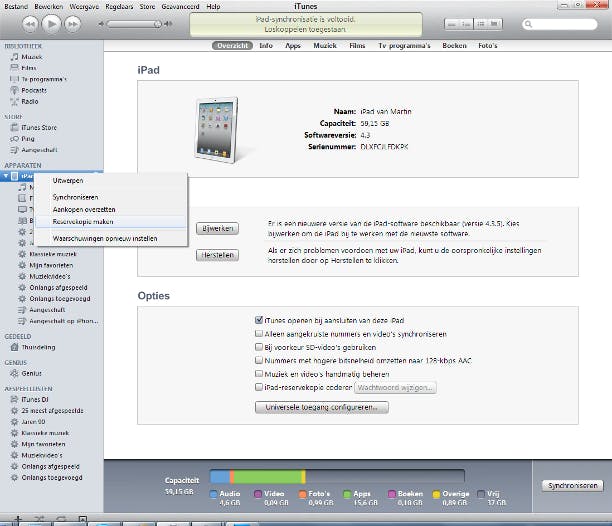612x526 pixels.
Task: Click the search field
Action: 560,24
